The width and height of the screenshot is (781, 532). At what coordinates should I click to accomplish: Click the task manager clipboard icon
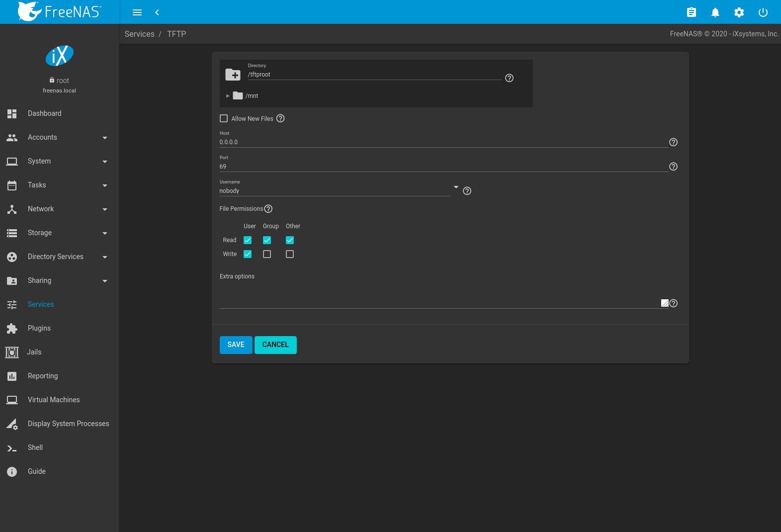pos(691,12)
